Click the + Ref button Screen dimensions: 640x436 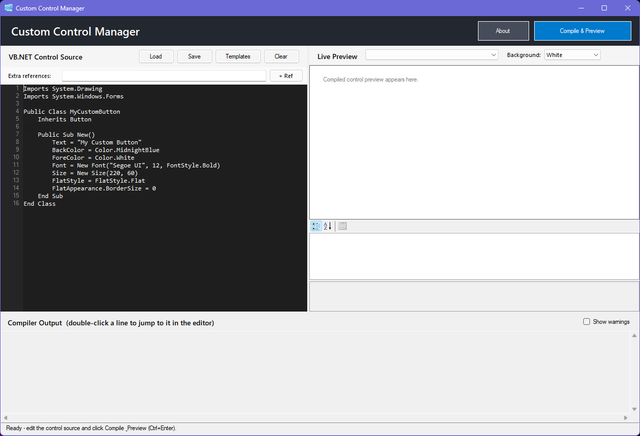point(286,76)
